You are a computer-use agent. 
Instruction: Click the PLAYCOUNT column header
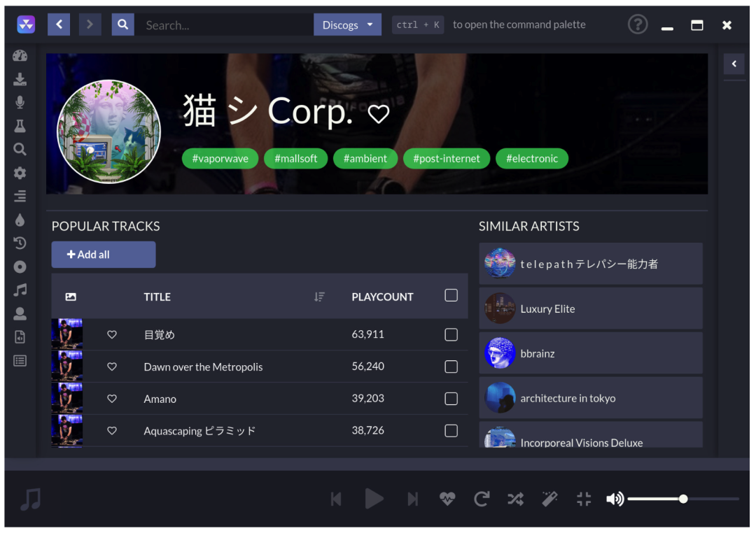[x=382, y=297]
